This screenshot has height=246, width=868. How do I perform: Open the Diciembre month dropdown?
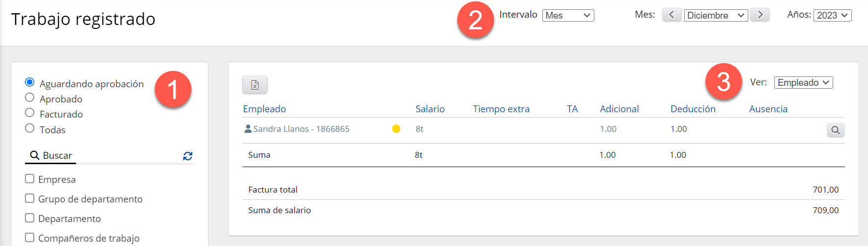pos(716,15)
